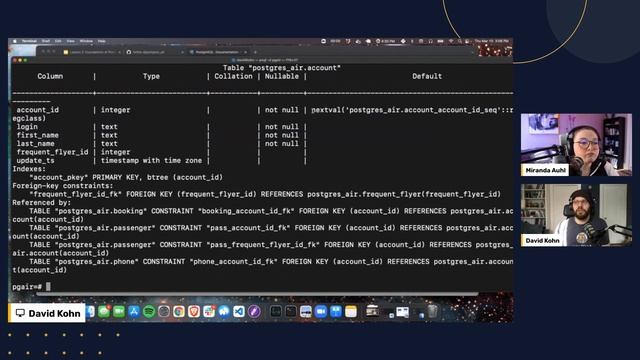Open the Terminal menu in menu bar

click(x=29, y=41)
